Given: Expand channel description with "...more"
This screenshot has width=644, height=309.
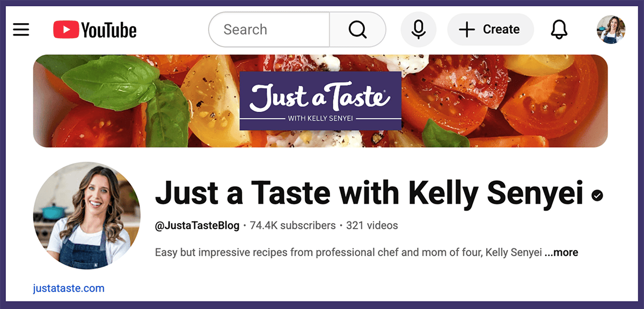Looking at the screenshot, I should click(x=561, y=252).
